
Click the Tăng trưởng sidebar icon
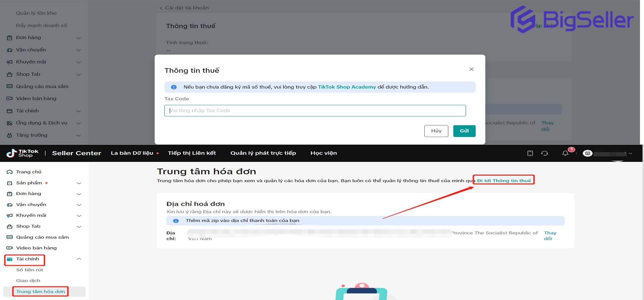[10, 135]
